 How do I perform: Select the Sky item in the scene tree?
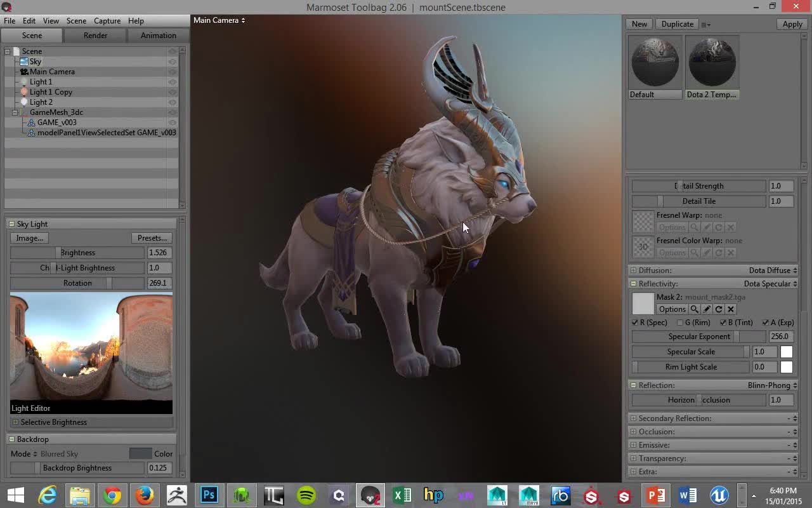(36, 62)
